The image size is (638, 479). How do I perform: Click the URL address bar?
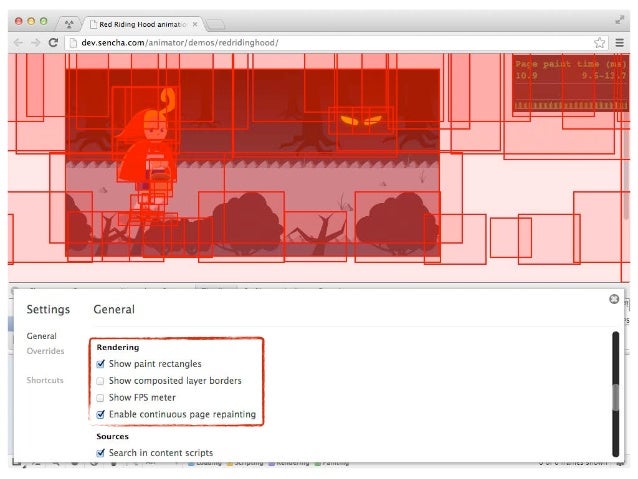pos(336,43)
